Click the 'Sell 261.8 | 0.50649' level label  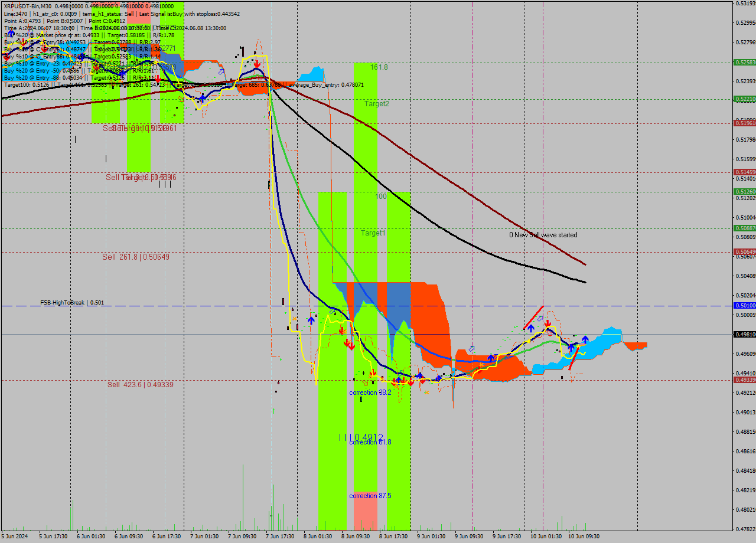click(x=136, y=257)
